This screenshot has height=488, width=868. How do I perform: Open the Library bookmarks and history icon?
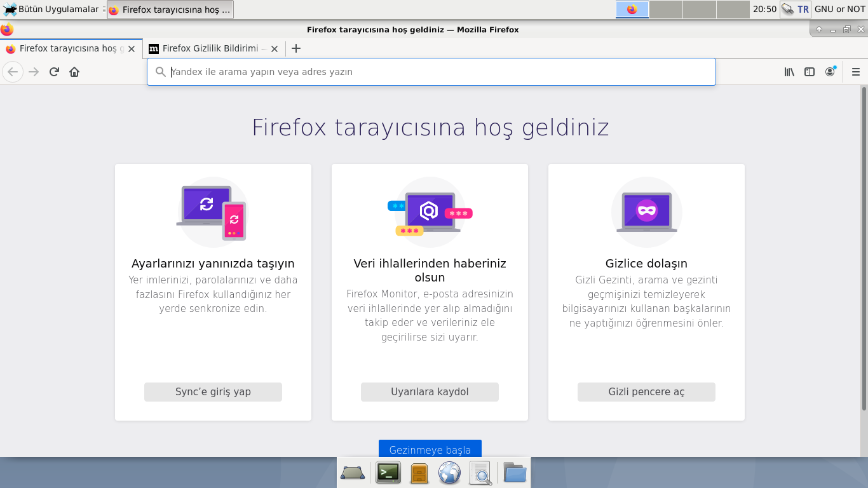pyautogui.click(x=789, y=72)
